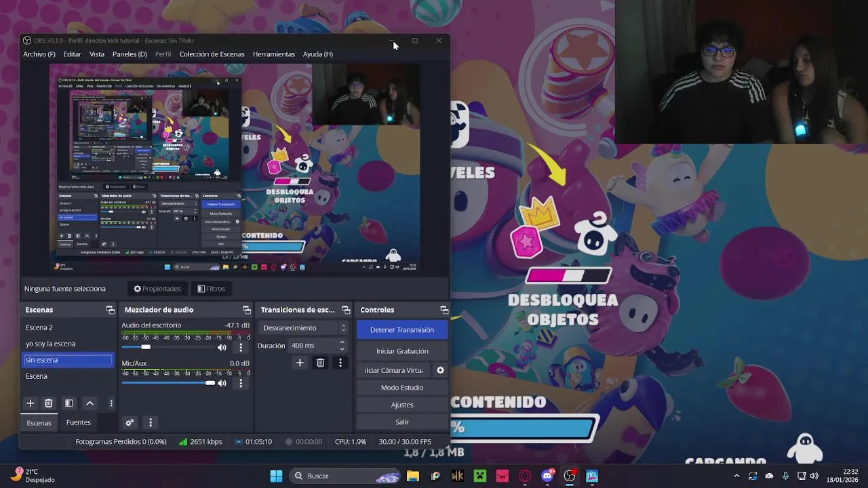
Task: Add a transition with plus icon
Action: click(x=300, y=363)
